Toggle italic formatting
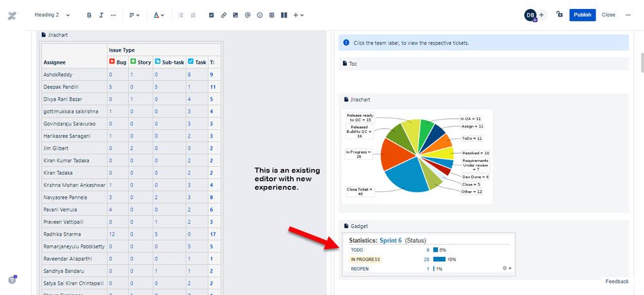The height and width of the screenshot is (295, 644). (101, 15)
